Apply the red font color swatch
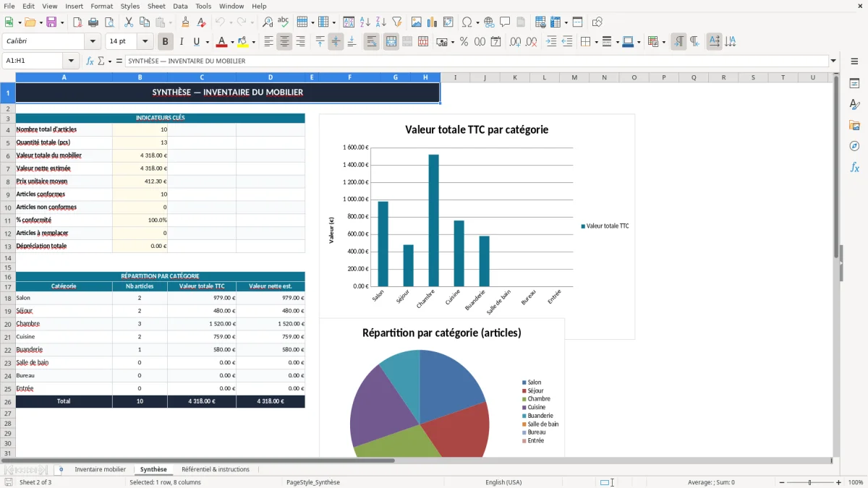 [x=222, y=42]
